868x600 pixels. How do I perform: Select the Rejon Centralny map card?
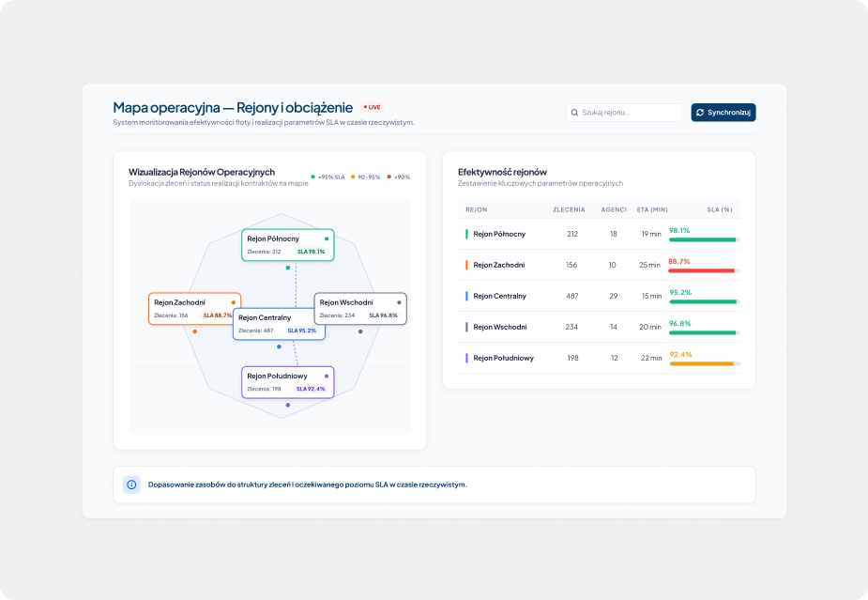click(x=279, y=324)
